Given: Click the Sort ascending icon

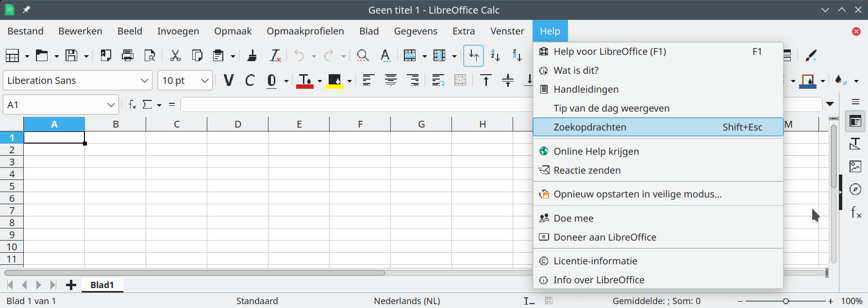Looking at the screenshot, I should 495,56.
